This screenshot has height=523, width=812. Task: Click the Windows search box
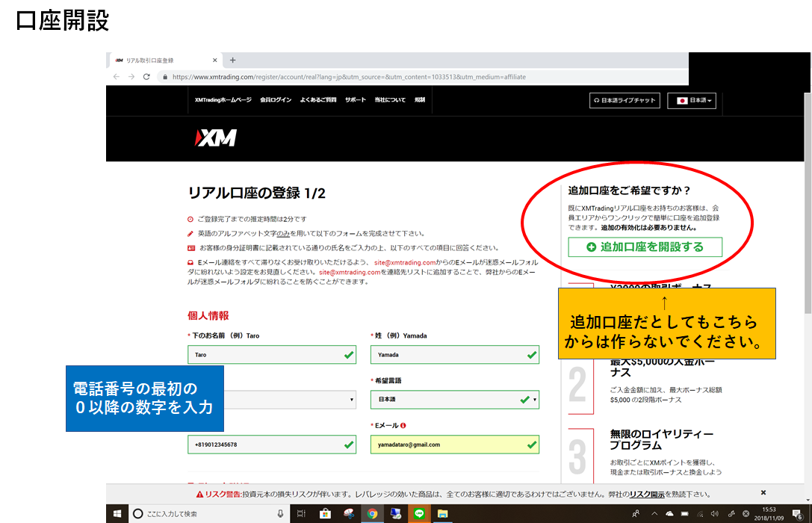(x=210, y=514)
